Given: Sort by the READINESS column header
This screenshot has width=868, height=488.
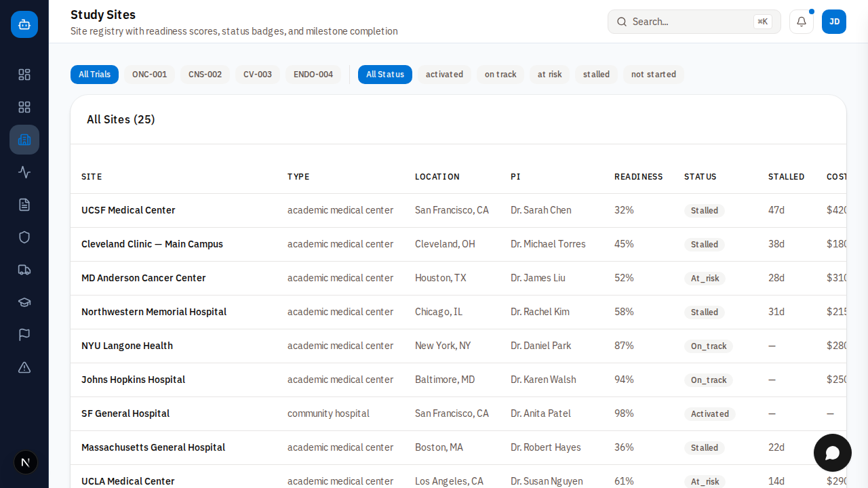Looking at the screenshot, I should 639,177.
